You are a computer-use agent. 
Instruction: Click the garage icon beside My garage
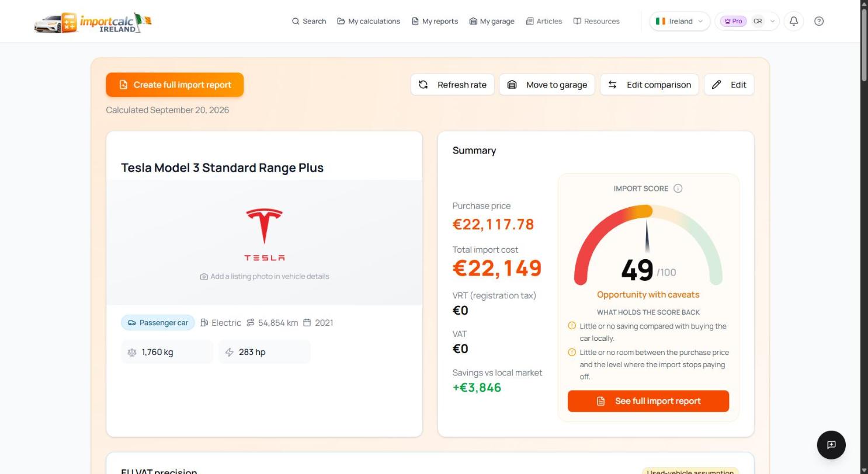click(x=473, y=21)
